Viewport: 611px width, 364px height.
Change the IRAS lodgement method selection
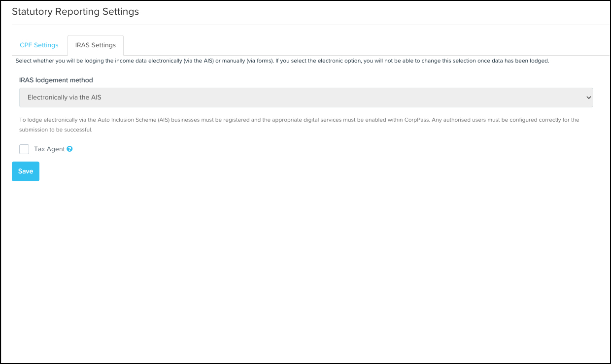point(305,97)
